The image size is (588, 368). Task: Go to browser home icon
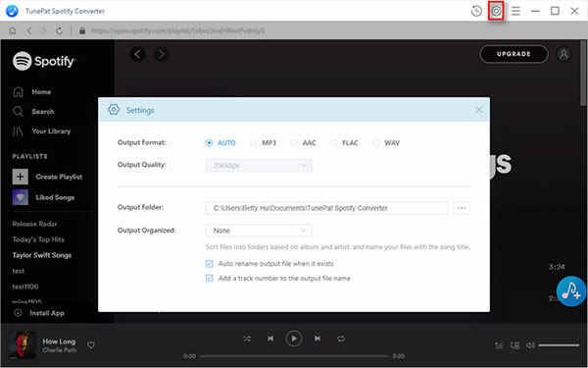click(x=13, y=30)
